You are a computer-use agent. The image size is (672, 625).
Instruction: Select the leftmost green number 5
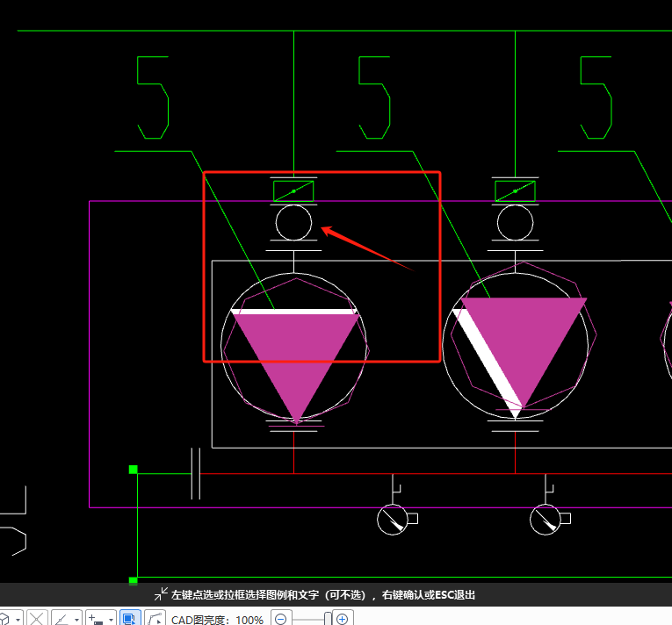[x=153, y=97]
